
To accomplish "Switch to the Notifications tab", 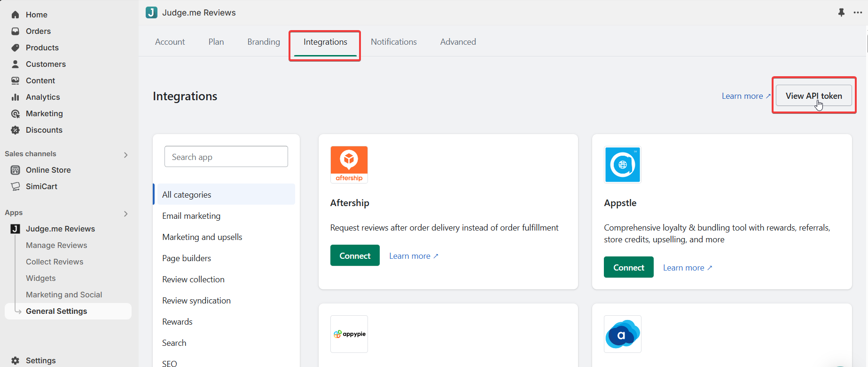I will [393, 42].
